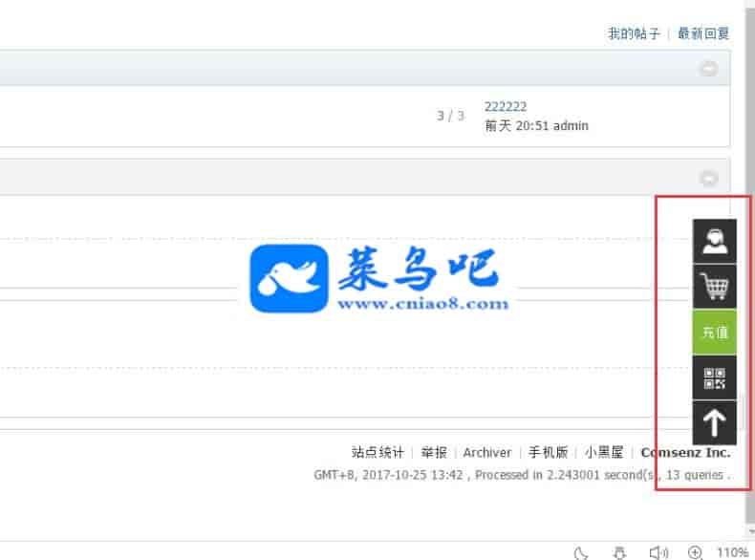Click the 3 / 3 thread count text
This screenshot has height=560, width=755.
coord(450,116)
